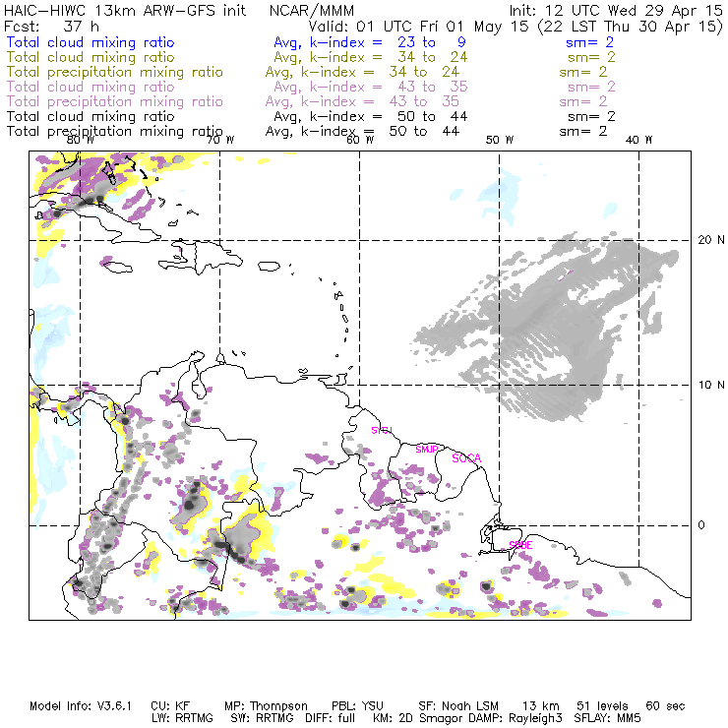Click the 20 N latitude label
728x728 pixels.
point(711,240)
